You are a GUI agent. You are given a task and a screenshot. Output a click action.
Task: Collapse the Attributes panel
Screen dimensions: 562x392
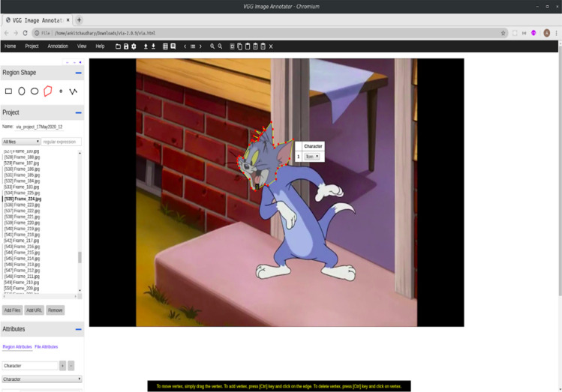(79, 329)
